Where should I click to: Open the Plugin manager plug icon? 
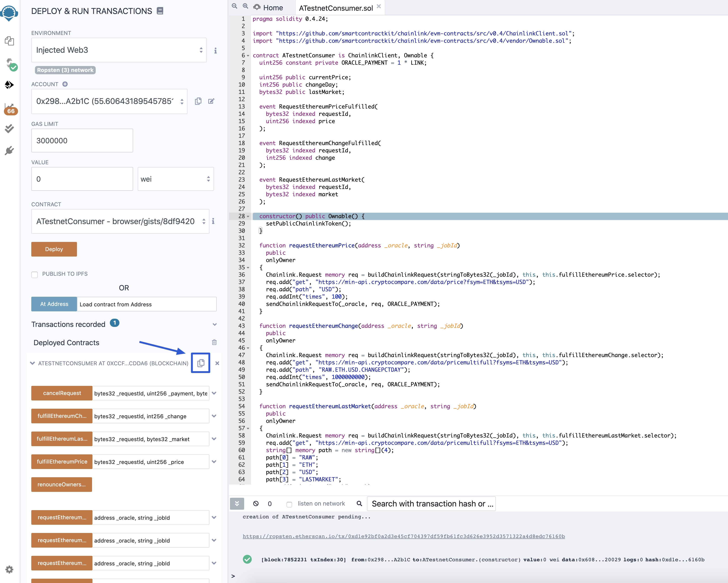tap(9, 150)
